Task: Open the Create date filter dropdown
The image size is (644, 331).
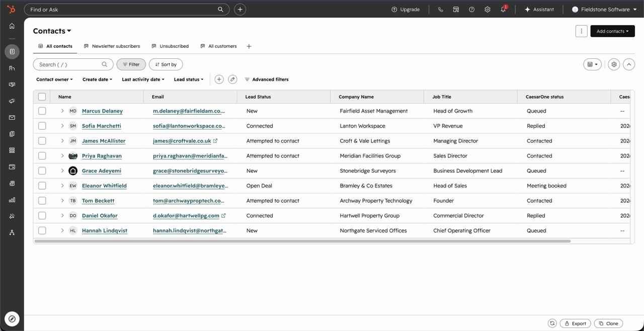Action: (x=97, y=79)
